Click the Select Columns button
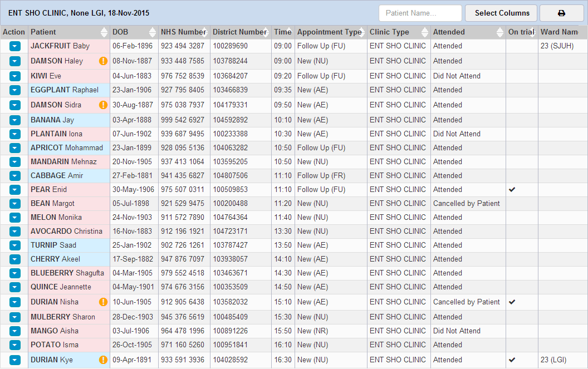 502,13
